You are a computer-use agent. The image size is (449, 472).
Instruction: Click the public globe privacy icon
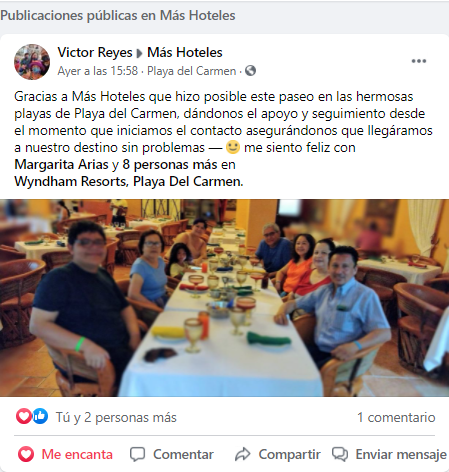tap(250, 71)
